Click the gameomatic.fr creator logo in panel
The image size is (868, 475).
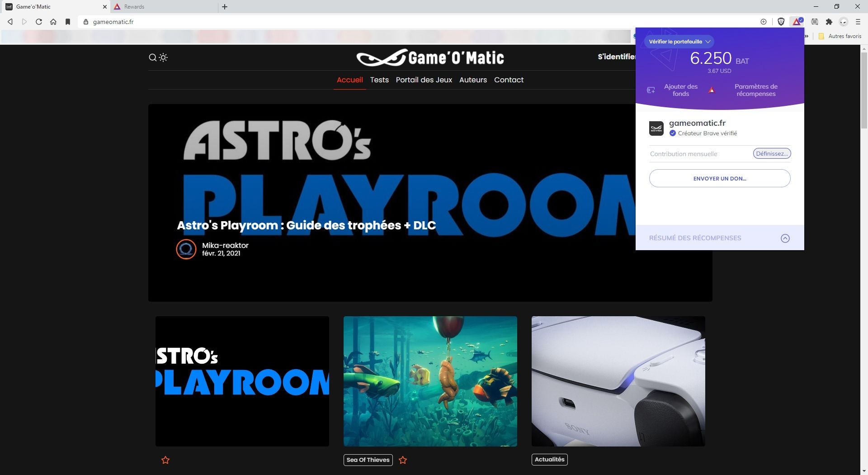[656, 128]
